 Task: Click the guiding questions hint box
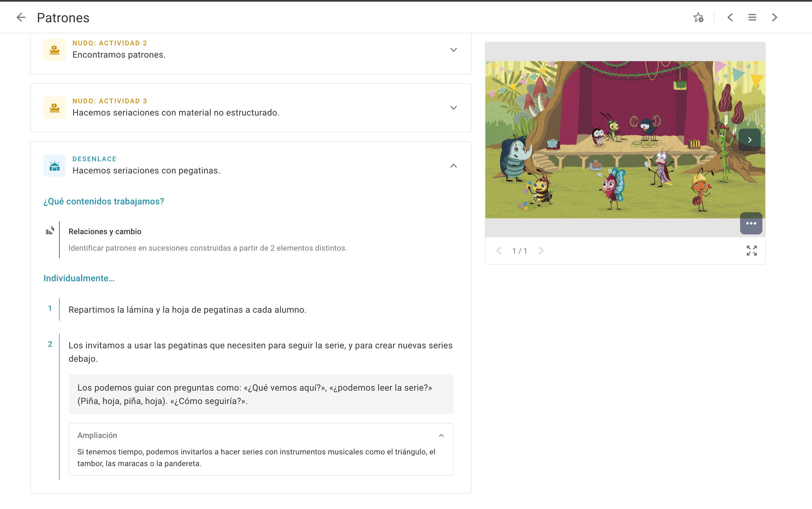261,394
